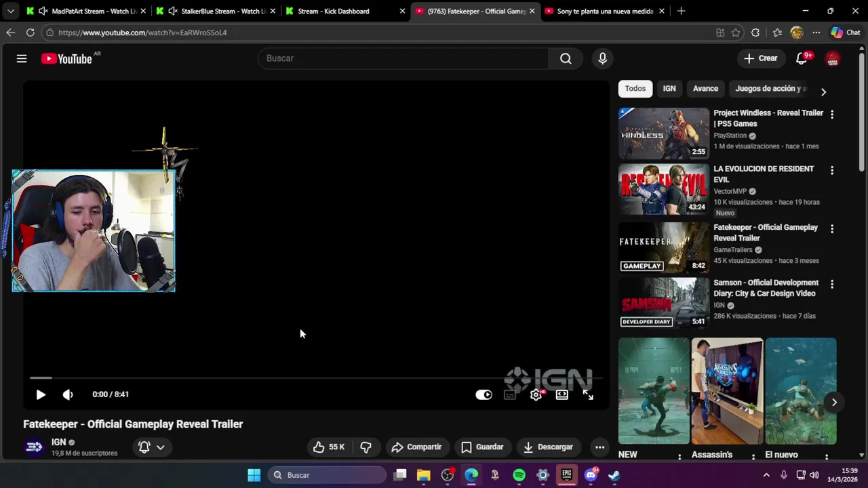
Task: Open options for El nuevo short
Action: click(x=827, y=457)
